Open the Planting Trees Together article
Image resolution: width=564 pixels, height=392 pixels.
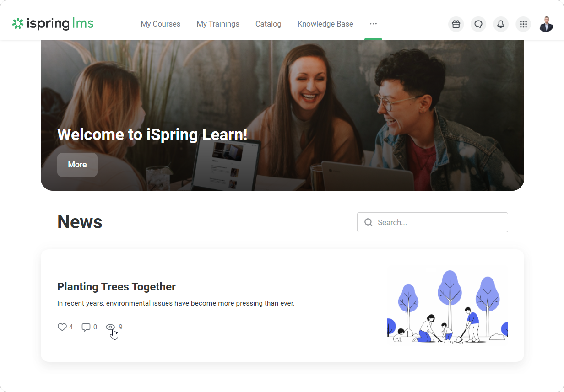116,286
